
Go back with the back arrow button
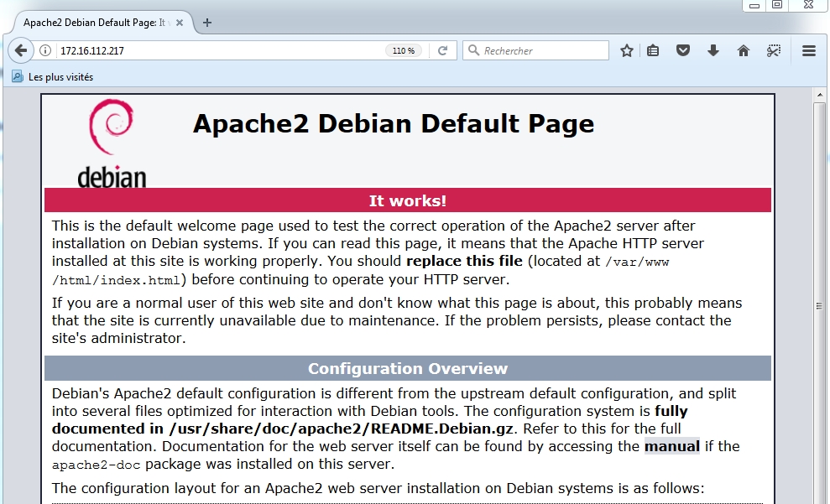click(21, 51)
